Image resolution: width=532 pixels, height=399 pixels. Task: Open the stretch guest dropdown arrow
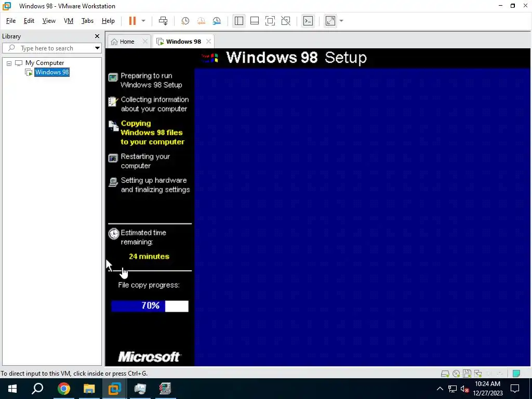coord(341,21)
